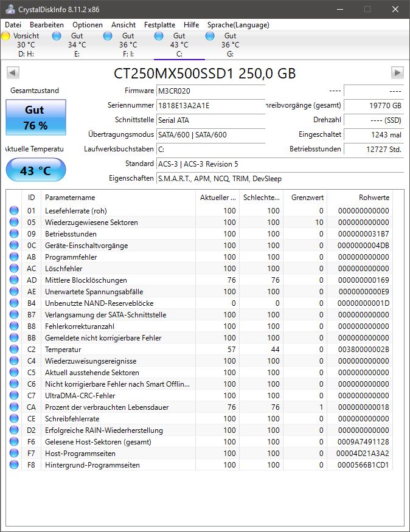Image resolution: width=410 pixels, height=532 pixels.
Task: Click status orb for Lesefehlerrate (roh) row
Action: (14, 210)
